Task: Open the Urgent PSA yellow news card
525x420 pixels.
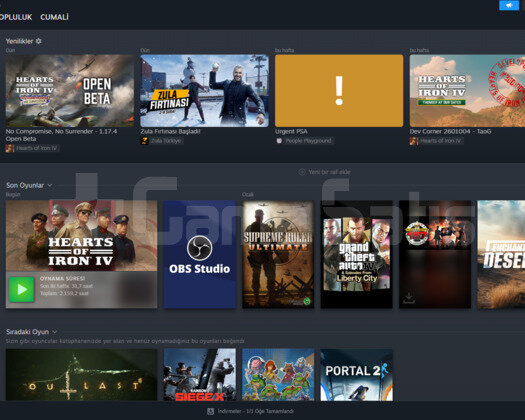Action: [x=339, y=91]
